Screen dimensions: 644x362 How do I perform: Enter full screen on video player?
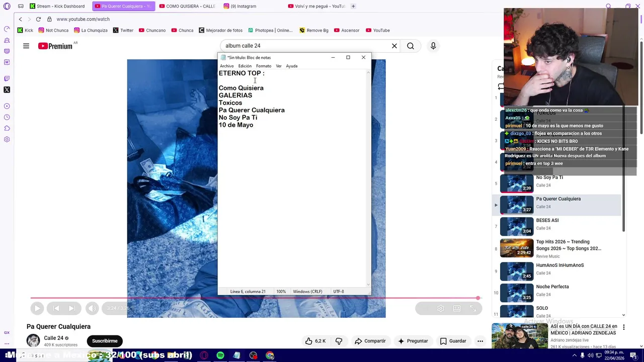[473, 308]
